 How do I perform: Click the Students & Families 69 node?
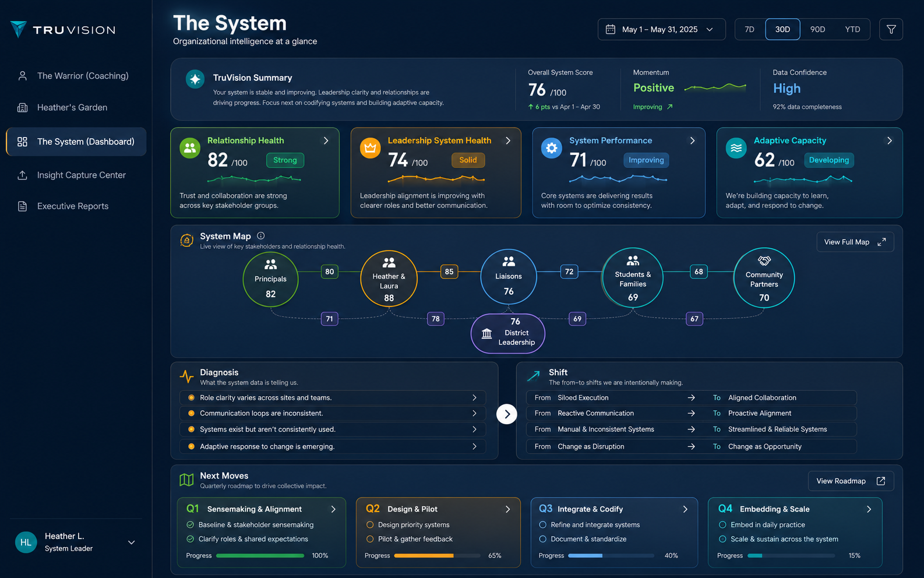tap(633, 278)
